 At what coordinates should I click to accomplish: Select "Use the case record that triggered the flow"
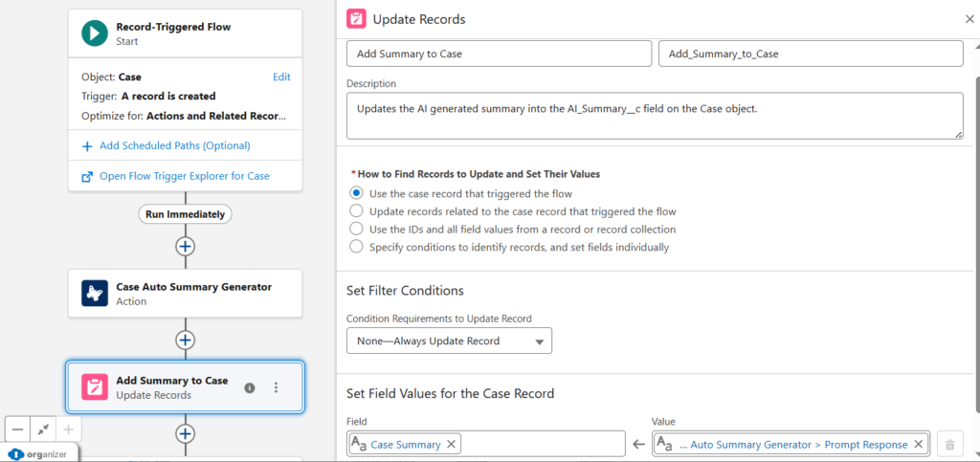(357, 193)
